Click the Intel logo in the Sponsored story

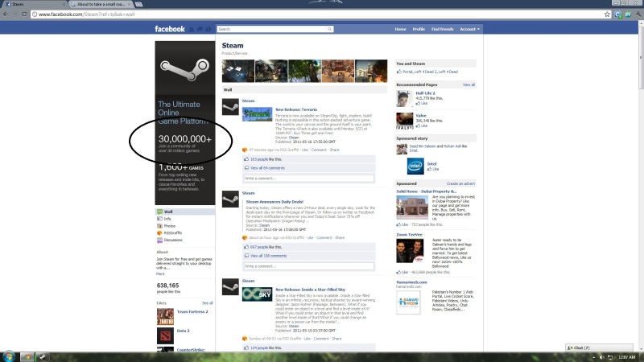click(x=415, y=166)
